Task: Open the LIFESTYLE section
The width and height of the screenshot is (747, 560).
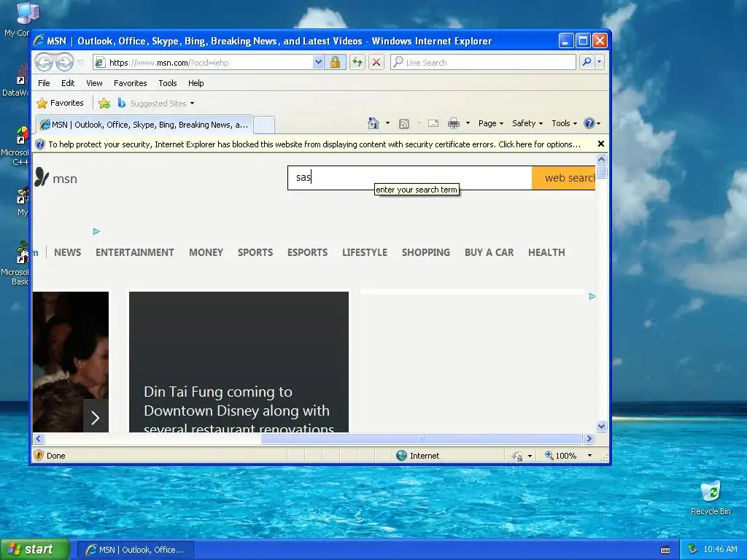Action: [365, 252]
